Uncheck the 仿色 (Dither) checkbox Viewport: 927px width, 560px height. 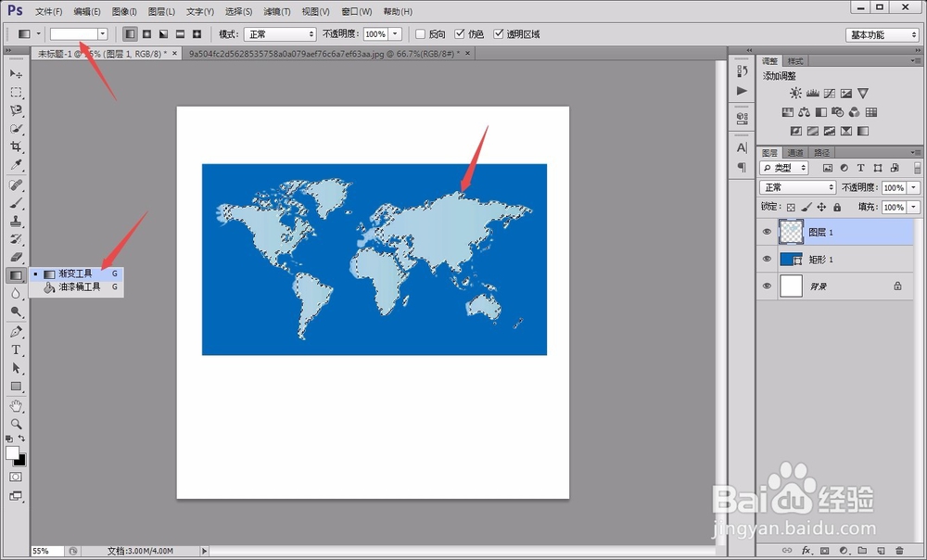pos(460,34)
